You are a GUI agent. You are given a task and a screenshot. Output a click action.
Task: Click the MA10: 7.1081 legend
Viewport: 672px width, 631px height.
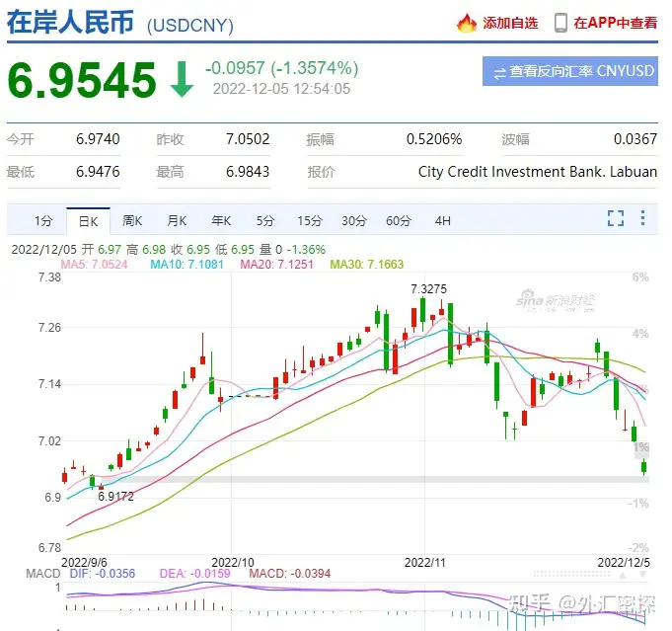187,265
